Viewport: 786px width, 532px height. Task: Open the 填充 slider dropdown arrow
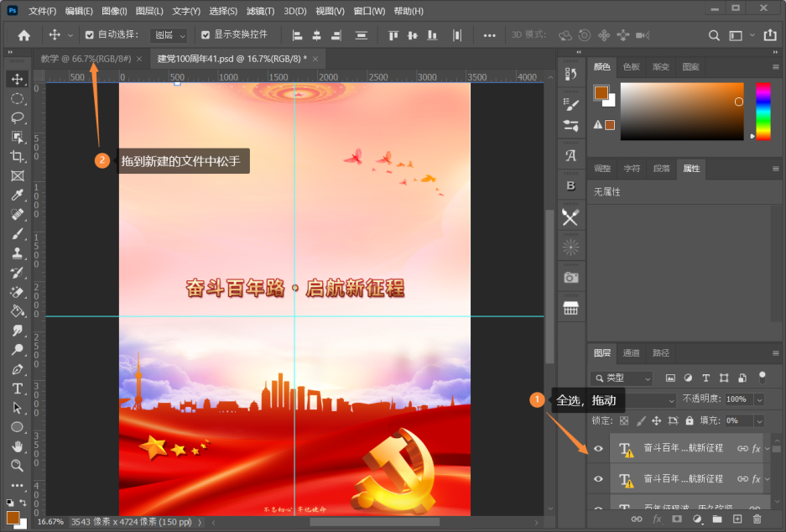[759, 421]
